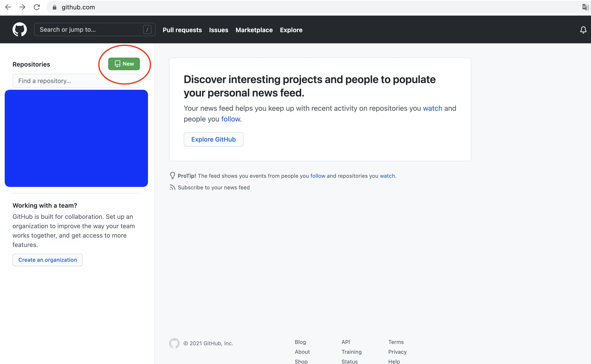This screenshot has height=364, width=591.
Task: Open the follow link in the ProTip text
Action: [318, 176]
